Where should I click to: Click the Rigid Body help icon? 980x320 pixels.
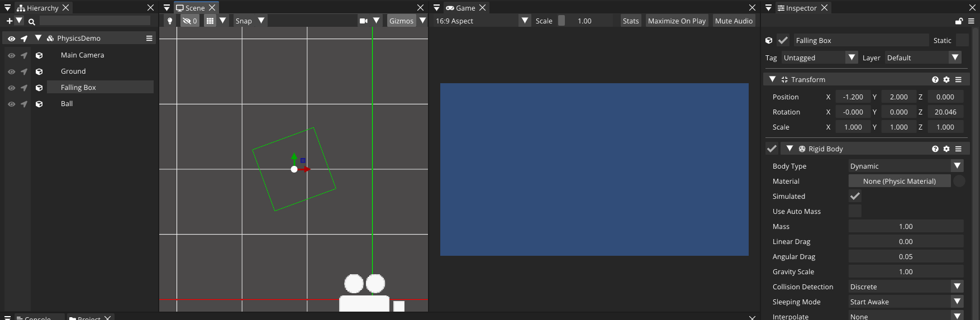935,149
